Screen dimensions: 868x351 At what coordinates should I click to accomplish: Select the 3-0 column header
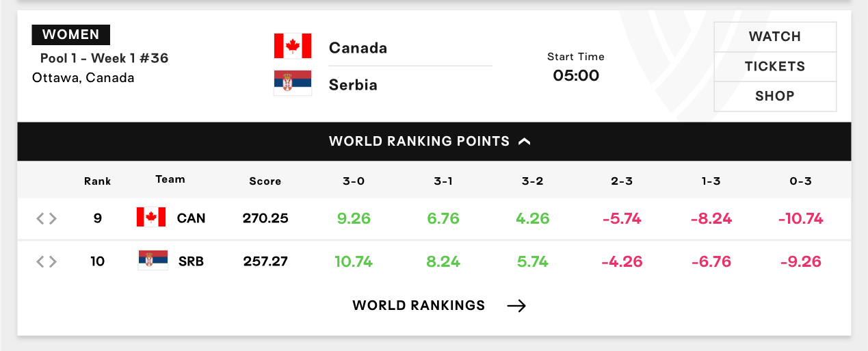pyautogui.click(x=354, y=181)
